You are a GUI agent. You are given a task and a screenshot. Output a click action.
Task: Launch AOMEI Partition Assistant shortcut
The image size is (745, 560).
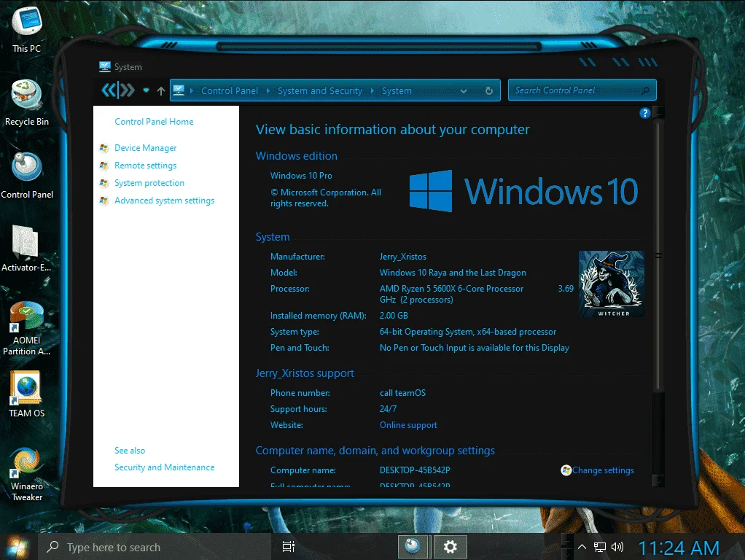26,328
